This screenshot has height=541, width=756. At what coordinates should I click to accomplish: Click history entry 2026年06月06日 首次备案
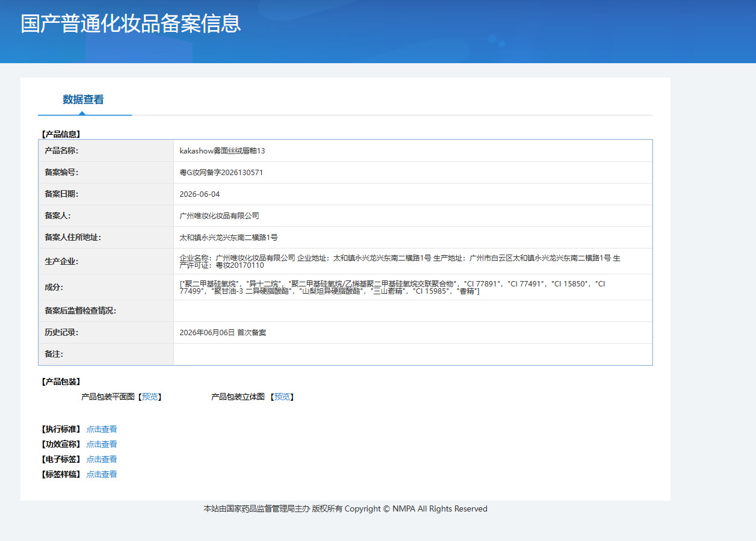(223, 333)
